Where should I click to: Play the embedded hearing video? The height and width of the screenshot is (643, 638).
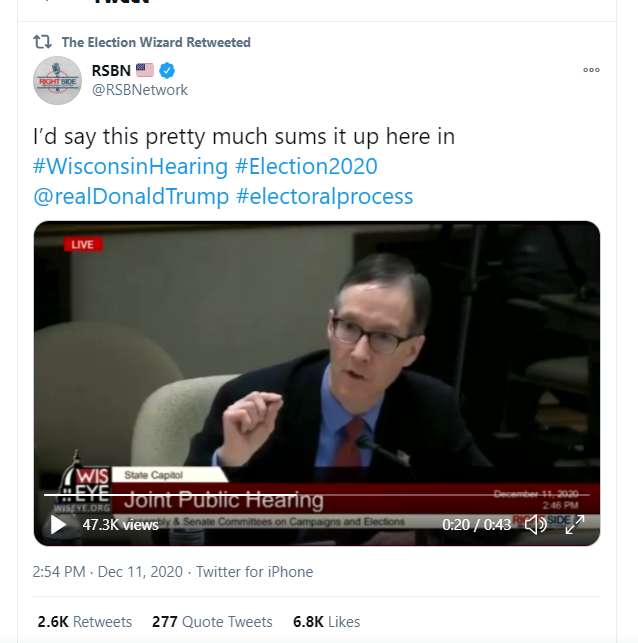pos(58,524)
